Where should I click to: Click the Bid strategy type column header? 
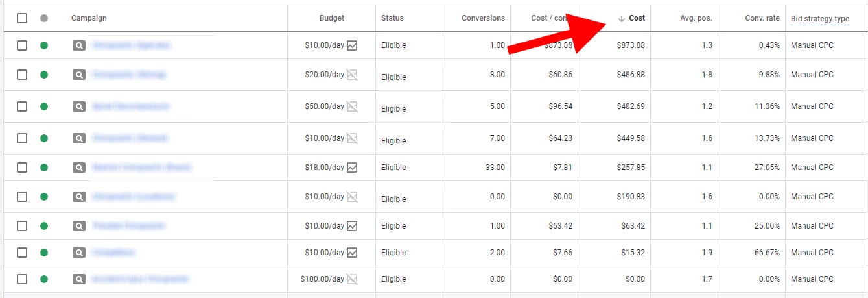click(x=820, y=18)
